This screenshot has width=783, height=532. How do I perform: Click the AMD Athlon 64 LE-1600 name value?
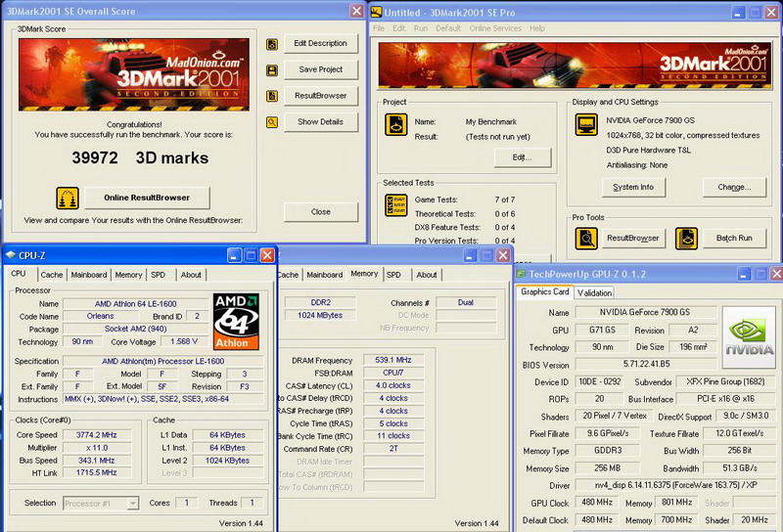135,303
